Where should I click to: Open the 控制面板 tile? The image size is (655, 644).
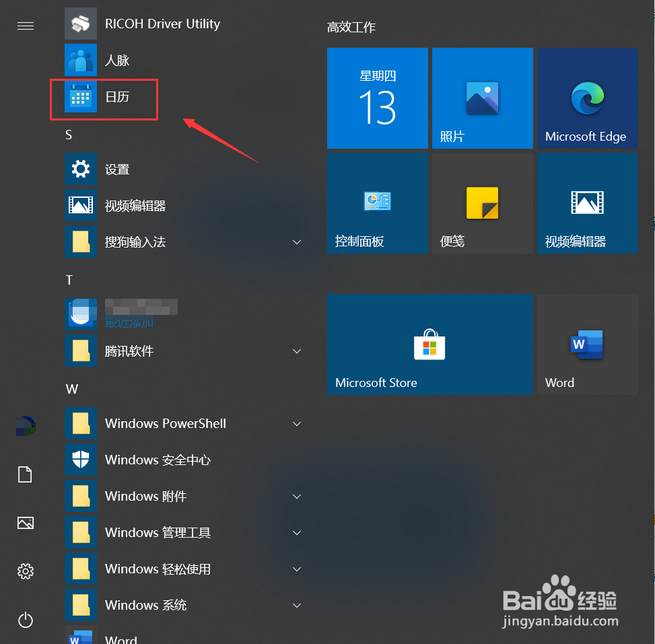(x=378, y=203)
